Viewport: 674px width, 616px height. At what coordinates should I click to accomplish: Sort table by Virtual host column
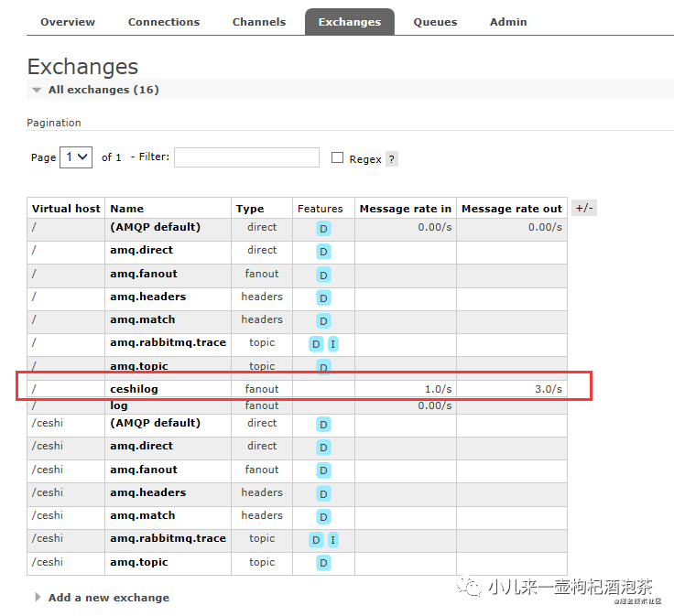point(66,209)
